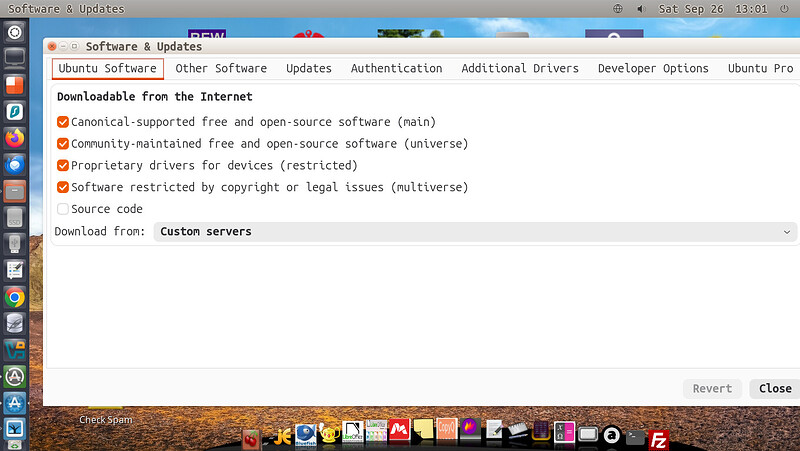Open Bluefish editor from the bottom dock
Screen dimensions: 800x451
point(306,435)
